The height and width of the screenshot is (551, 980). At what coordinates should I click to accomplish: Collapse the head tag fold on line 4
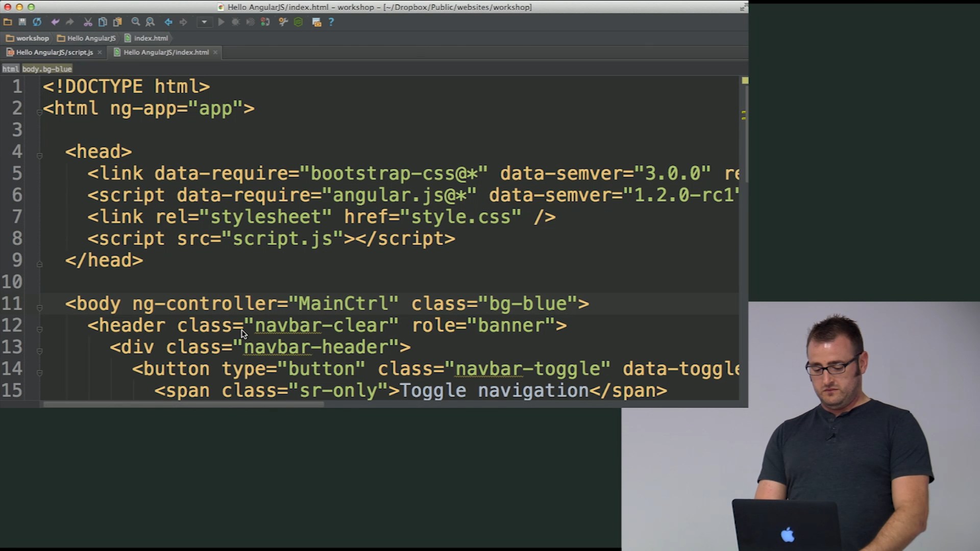(39, 156)
